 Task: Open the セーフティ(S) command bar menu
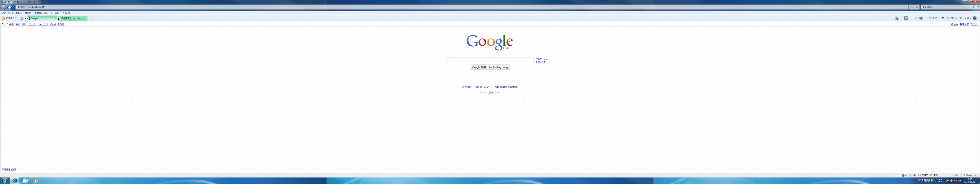(x=949, y=18)
